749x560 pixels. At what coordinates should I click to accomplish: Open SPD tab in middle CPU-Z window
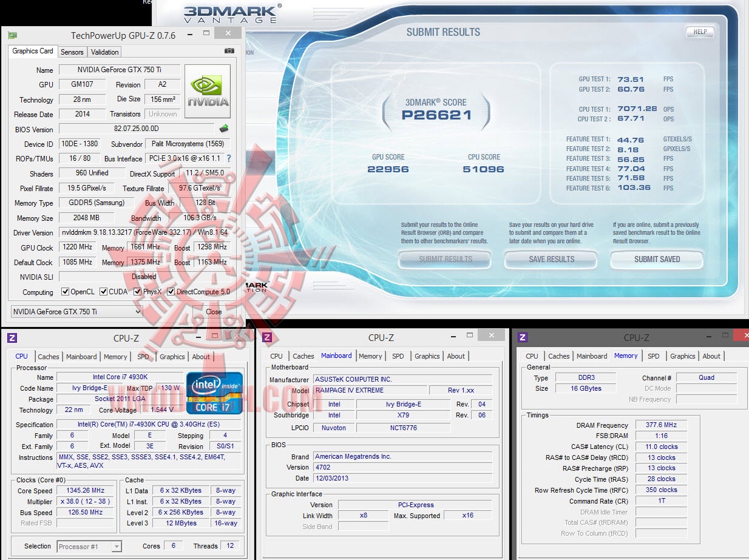398,356
